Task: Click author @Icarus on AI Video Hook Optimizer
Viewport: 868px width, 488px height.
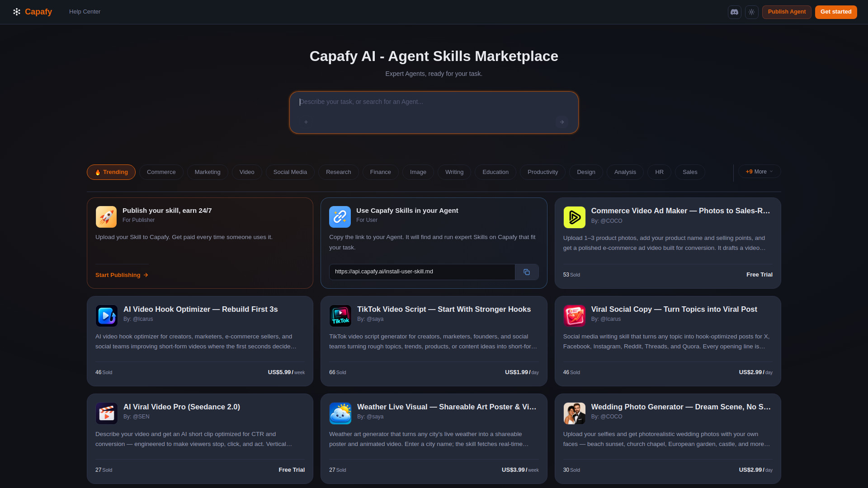Action: (x=143, y=319)
